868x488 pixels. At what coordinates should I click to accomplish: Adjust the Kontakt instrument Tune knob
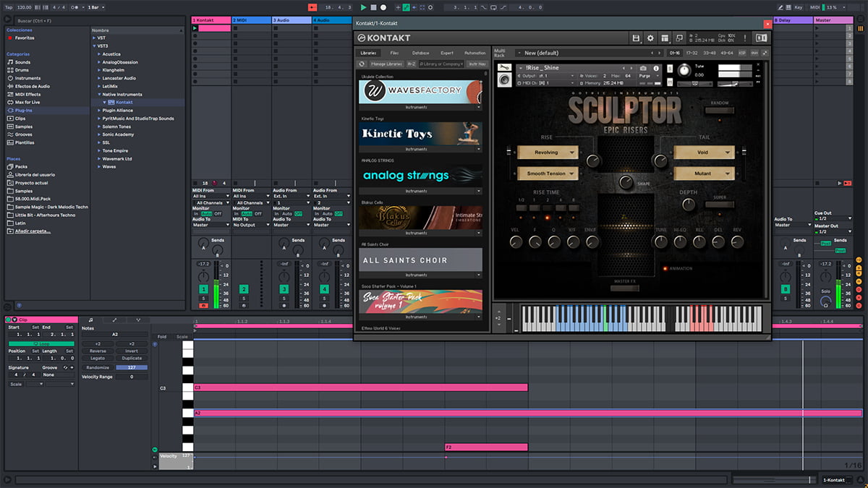pos(684,70)
